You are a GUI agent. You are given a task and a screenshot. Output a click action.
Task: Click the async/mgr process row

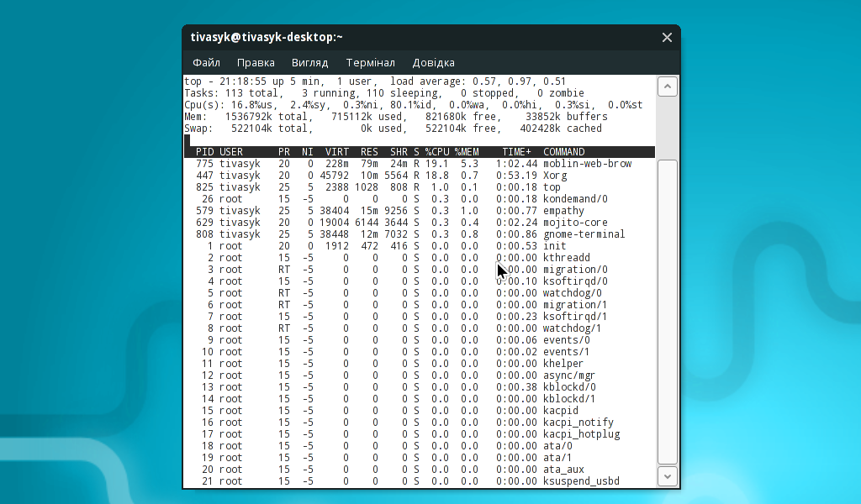point(420,375)
